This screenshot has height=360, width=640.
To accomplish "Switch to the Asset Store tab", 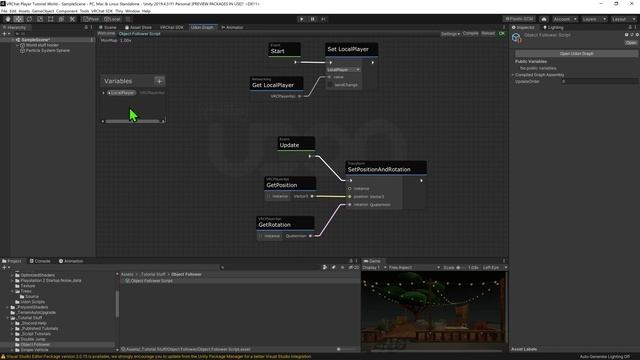I will [x=138, y=27].
